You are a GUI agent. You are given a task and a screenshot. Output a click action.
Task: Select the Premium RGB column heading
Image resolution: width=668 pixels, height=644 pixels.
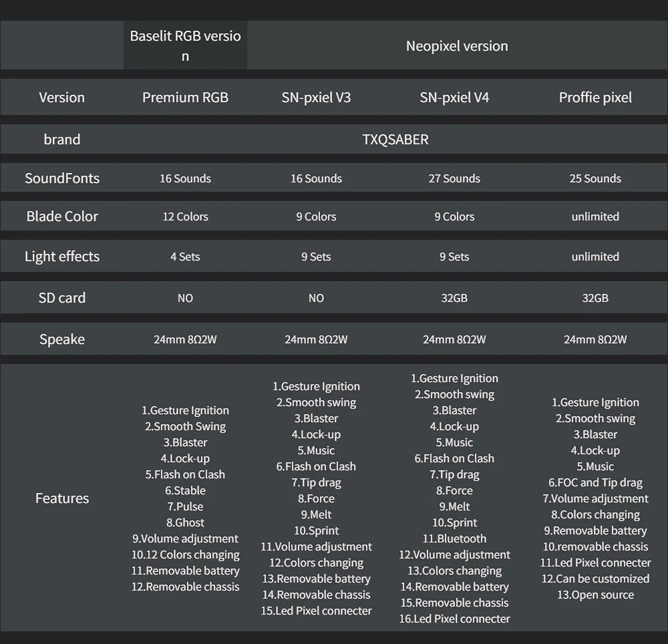click(x=185, y=98)
